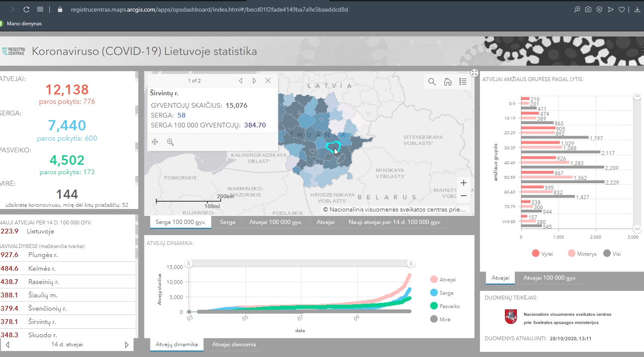Click left handle of timeline range slider
The image size is (644, 357).
tap(189, 263)
